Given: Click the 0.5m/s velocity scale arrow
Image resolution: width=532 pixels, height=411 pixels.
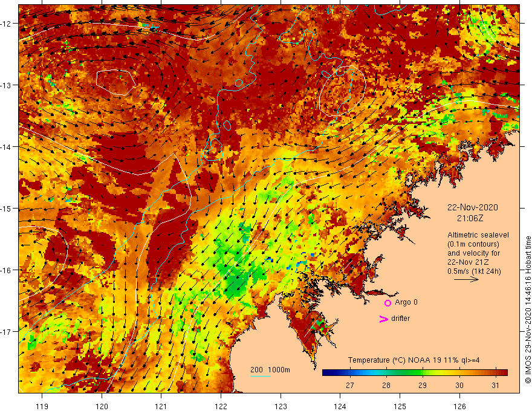Looking at the screenshot, I should (466, 279).
